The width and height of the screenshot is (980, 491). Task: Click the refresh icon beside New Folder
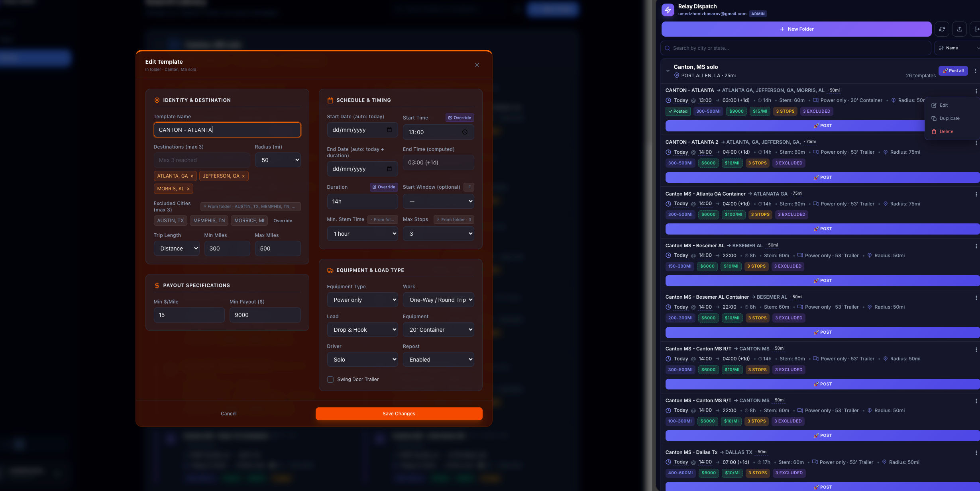point(942,29)
